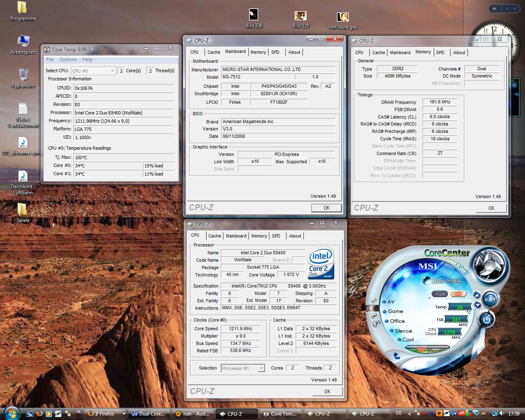
Task: Click the CoreCenter help question mark icon
Action: tap(376, 324)
